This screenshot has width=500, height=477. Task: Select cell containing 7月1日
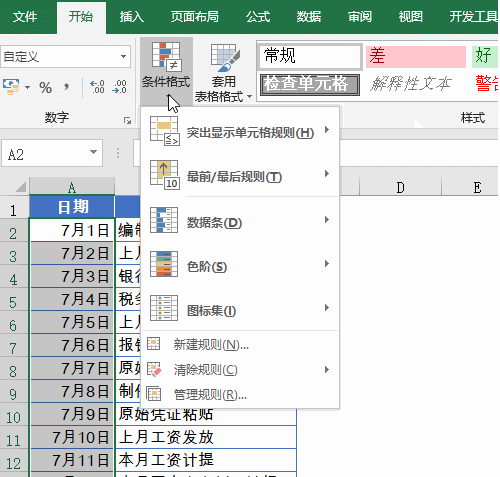pyautogui.click(x=72, y=230)
